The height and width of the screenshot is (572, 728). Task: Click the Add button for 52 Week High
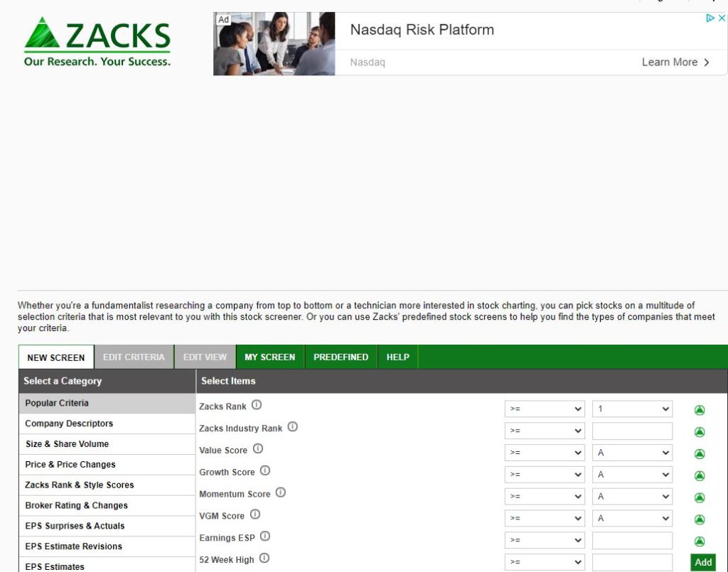[x=703, y=562]
